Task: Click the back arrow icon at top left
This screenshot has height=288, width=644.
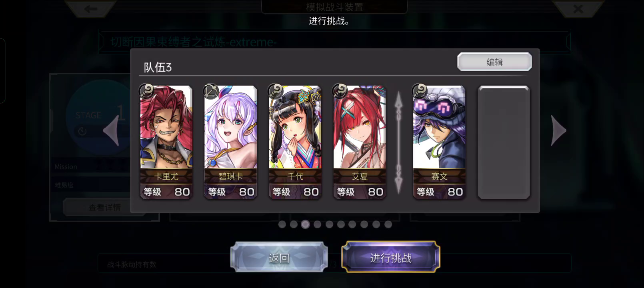Action: click(90, 8)
